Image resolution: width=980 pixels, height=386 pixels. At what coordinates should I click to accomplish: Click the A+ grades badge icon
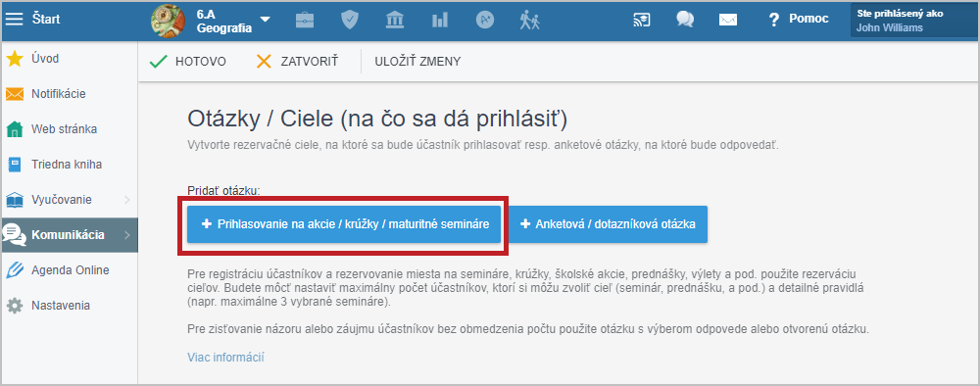[x=485, y=20]
